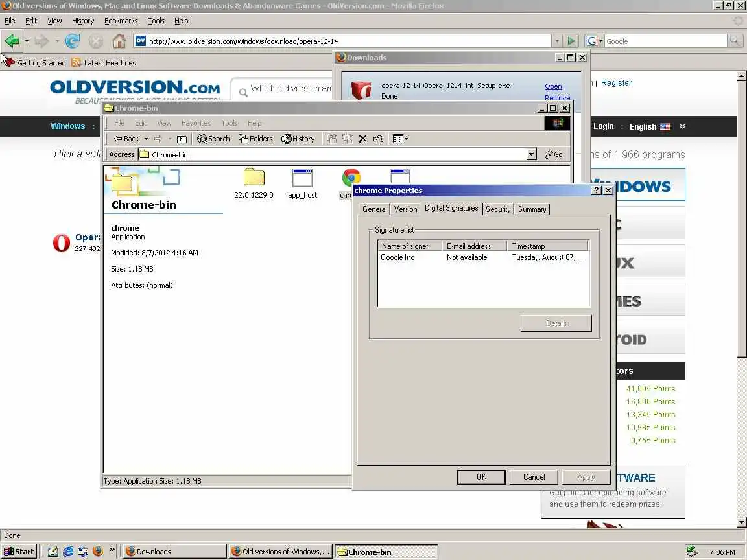Image resolution: width=747 pixels, height=560 pixels.
Task: Switch to Version tab in chrome Properties
Action: click(405, 209)
